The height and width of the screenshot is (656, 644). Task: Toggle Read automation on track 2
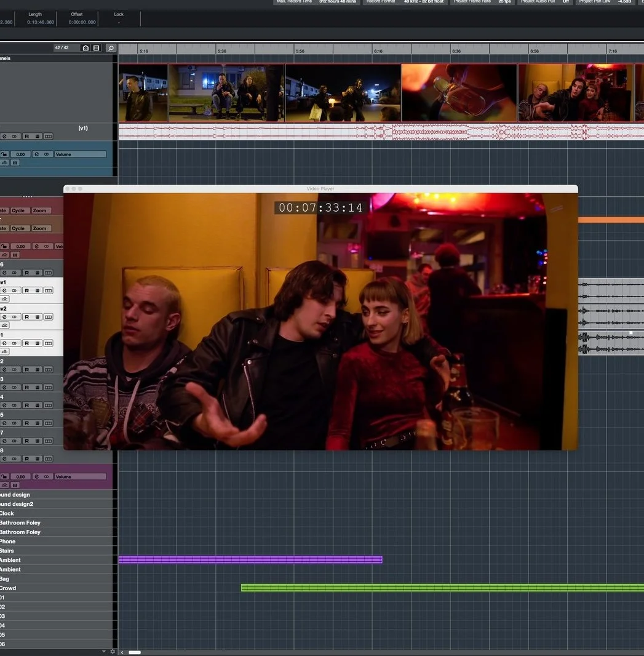pyautogui.click(x=27, y=370)
